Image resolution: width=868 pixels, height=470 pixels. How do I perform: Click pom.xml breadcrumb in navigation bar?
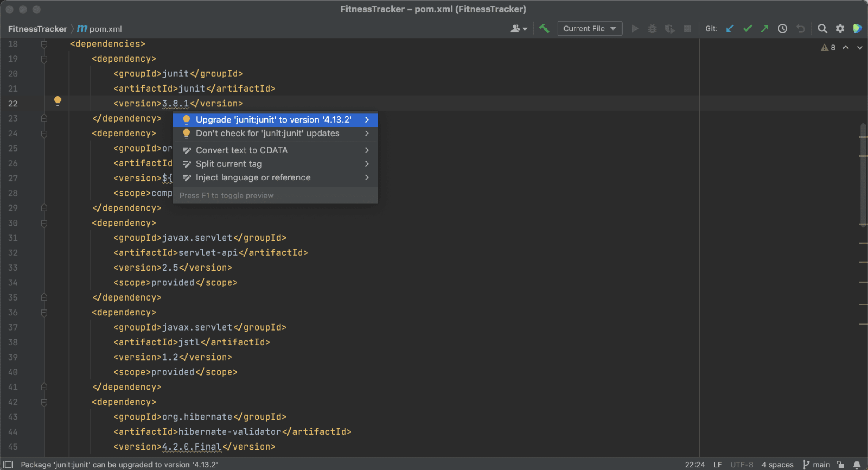click(x=100, y=29)
